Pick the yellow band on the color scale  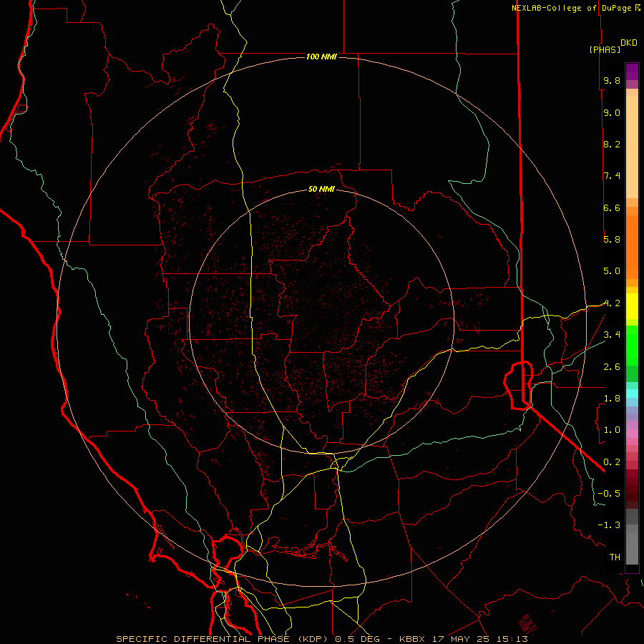click(x=632, y=306)
